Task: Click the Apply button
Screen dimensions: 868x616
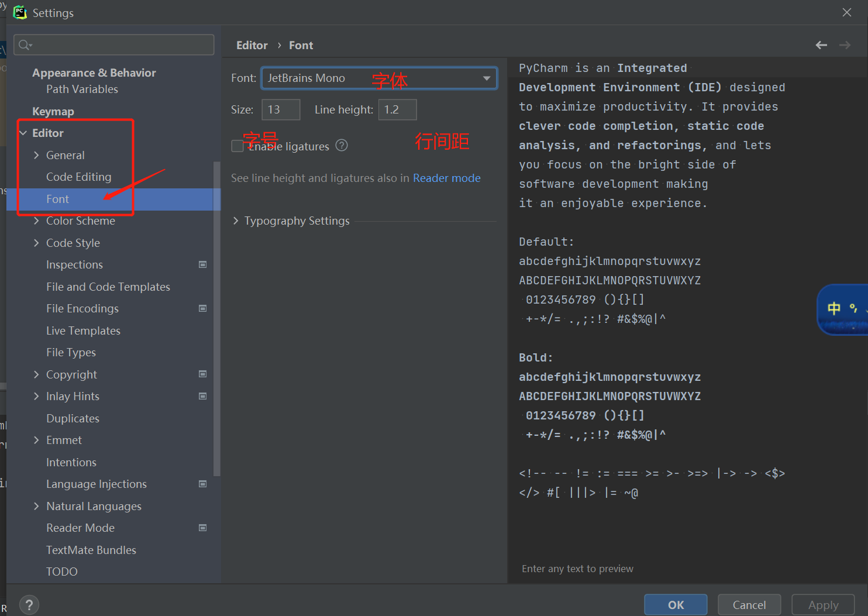Action: pyautogui.click(x=823, y=605)
